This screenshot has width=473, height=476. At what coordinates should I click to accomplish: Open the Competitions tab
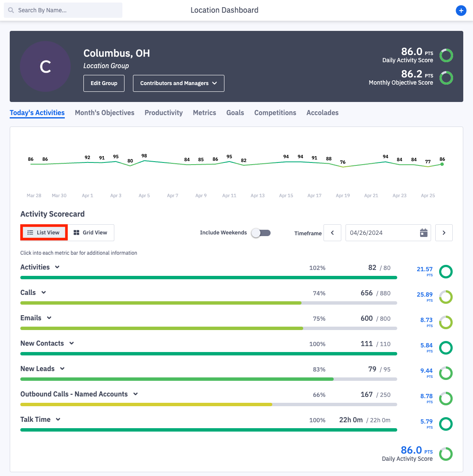click(x=275, y=113)
